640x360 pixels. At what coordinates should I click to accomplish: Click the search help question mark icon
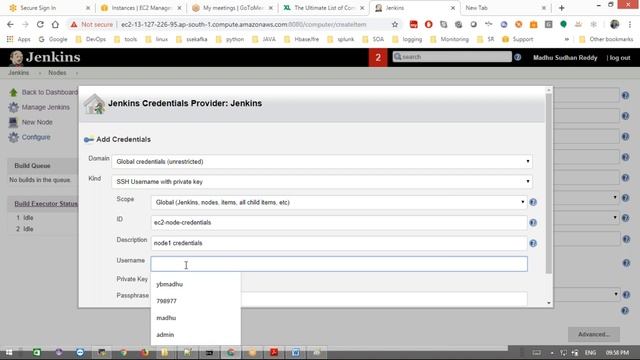518,57
